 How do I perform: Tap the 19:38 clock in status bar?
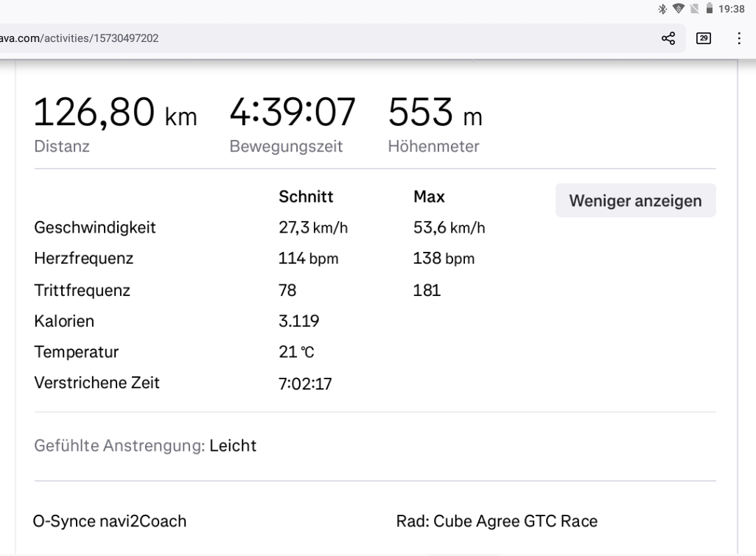[732, 9]
